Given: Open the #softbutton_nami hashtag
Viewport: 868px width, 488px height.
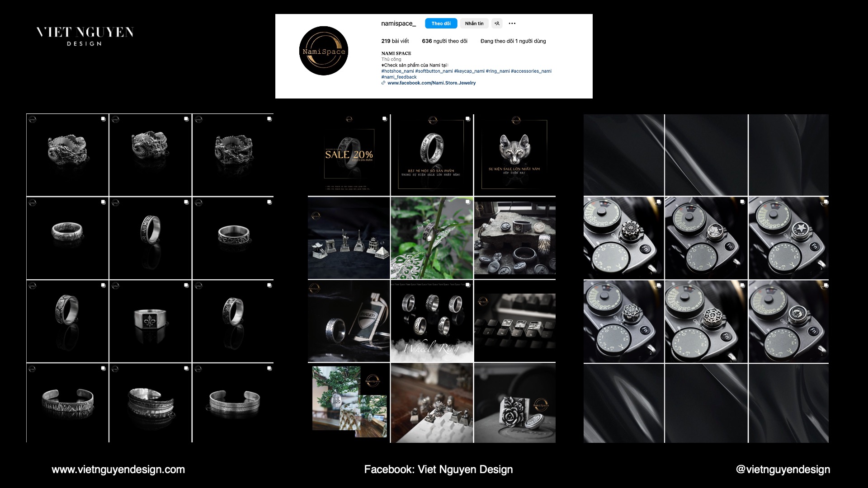Looking at the screenshot, I should [434, 71].
